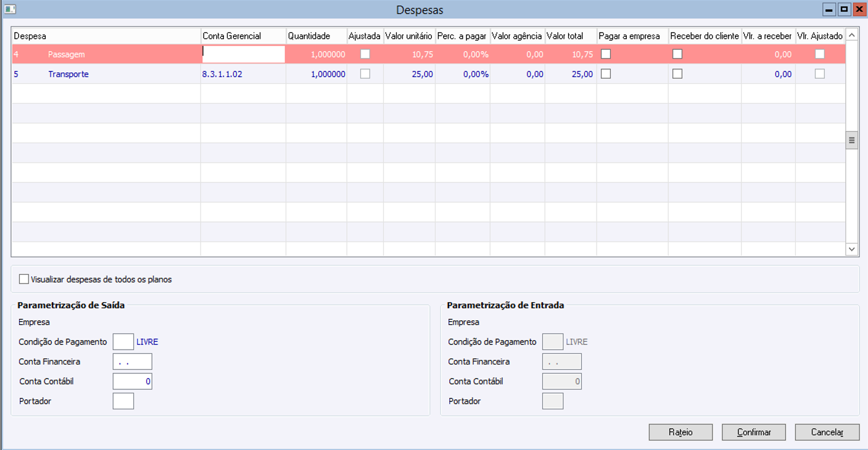868x450 pixels.
Task: Click the Valor total column header
Action: tap(571, 36)
